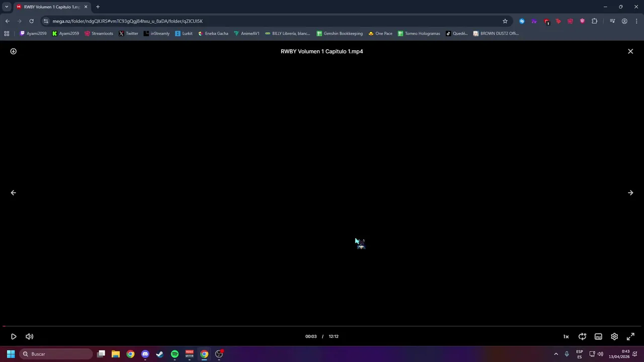The height and width of the screenshot is (362, 644).
Task: Open the Chrome extensions puzzle menu
Action: 595,21
